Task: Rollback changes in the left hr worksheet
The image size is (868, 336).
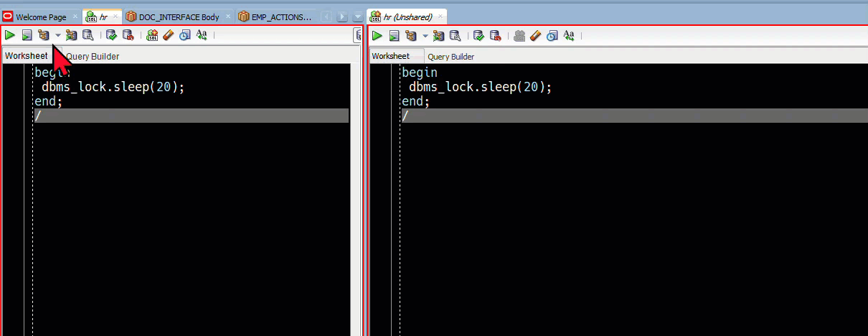Action: (x=128, y=34)
